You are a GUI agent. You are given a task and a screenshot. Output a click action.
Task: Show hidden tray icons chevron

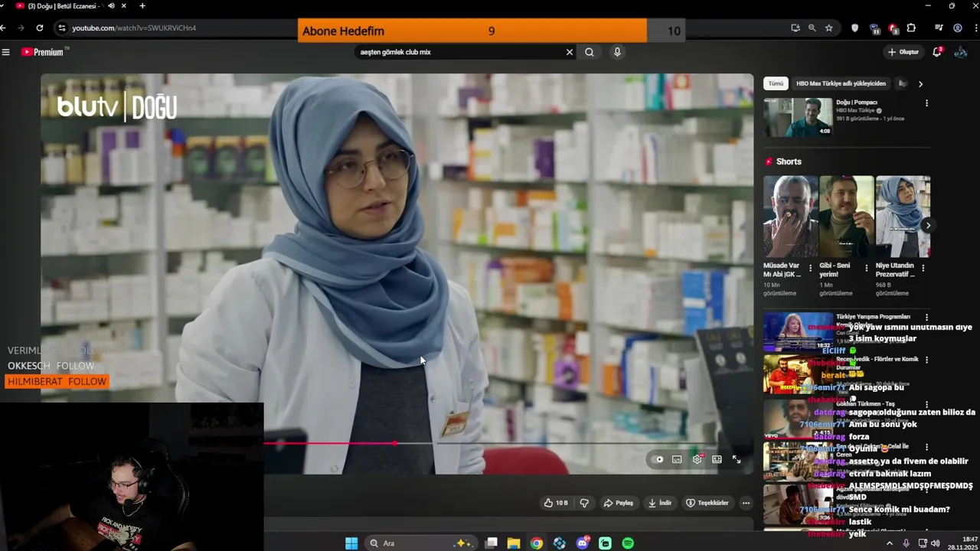pos(889,543)
